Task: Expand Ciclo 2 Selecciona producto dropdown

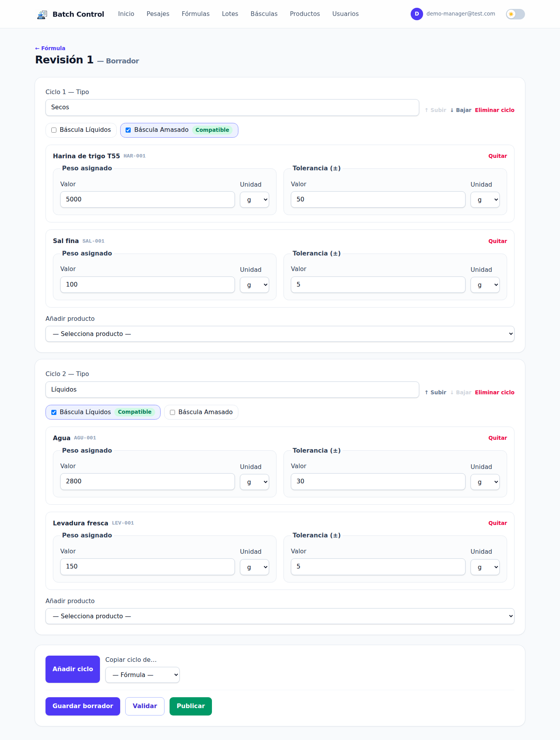Action: [x=280, y=616]
